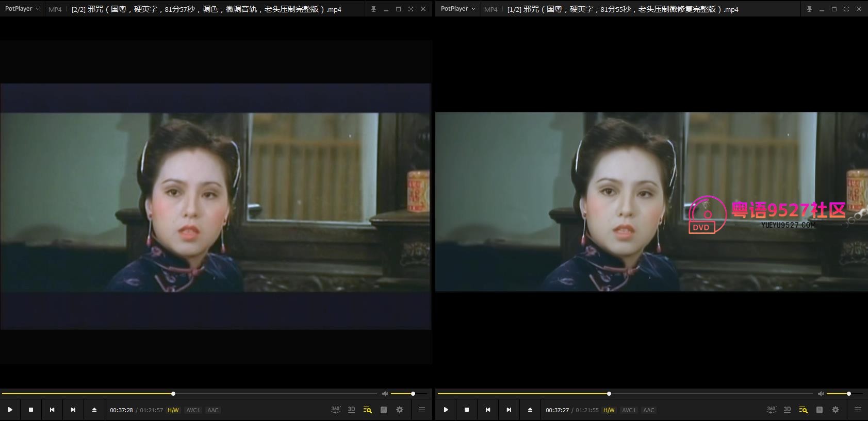Minimize the left PotPlayer window
Image resolution: width=868 pixels, height=421 pixels.
(x=386, y=9)
